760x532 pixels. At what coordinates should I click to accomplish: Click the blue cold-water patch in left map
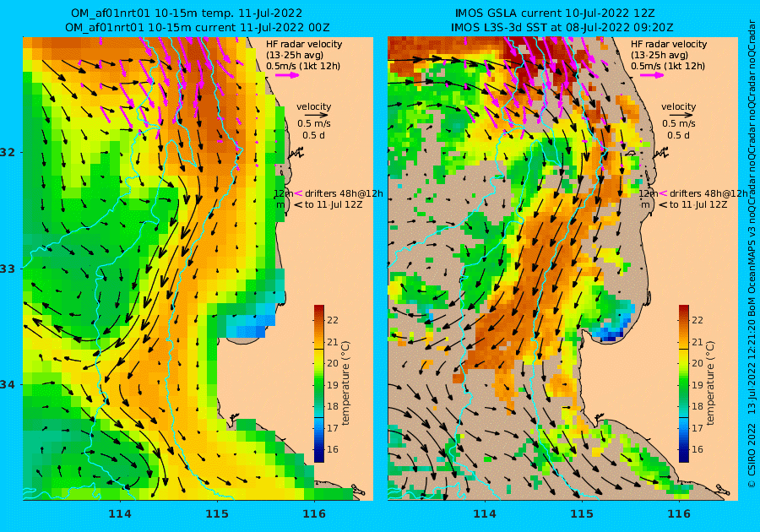click(x=252, y=326)
